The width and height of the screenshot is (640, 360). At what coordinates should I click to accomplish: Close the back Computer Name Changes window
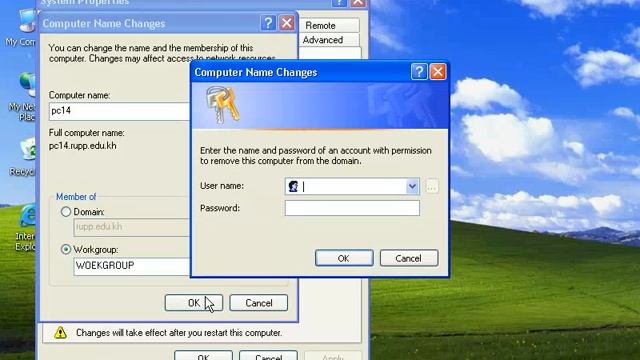[287, 23]
